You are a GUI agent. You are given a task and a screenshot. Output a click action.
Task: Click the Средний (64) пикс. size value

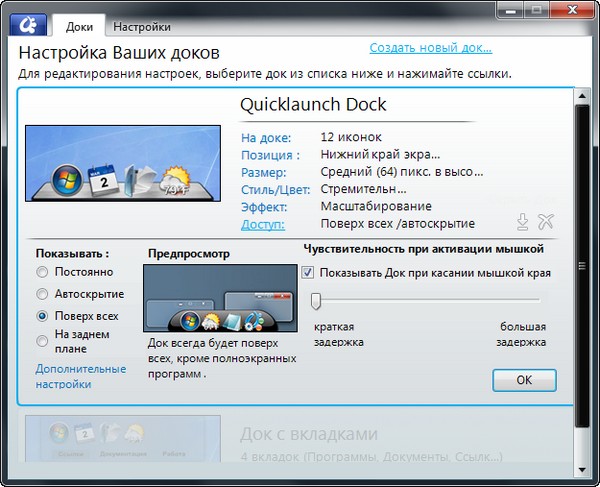point(402,172)
